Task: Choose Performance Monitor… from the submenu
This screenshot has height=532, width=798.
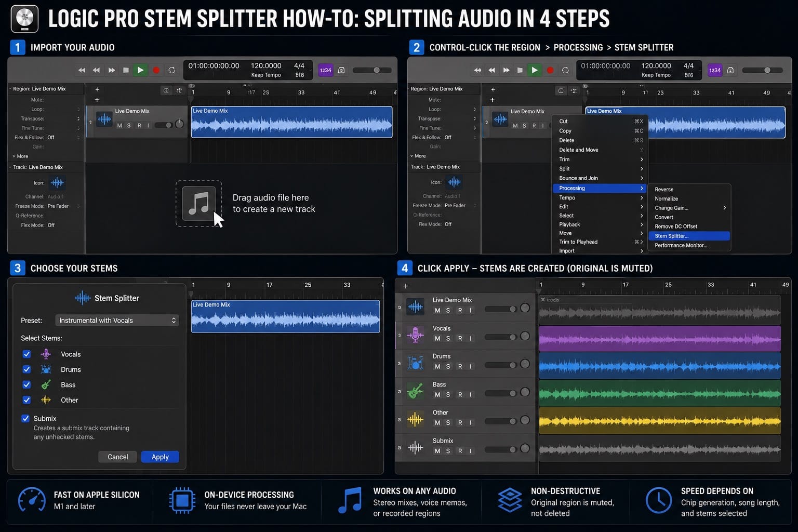Action: [689, 245]
